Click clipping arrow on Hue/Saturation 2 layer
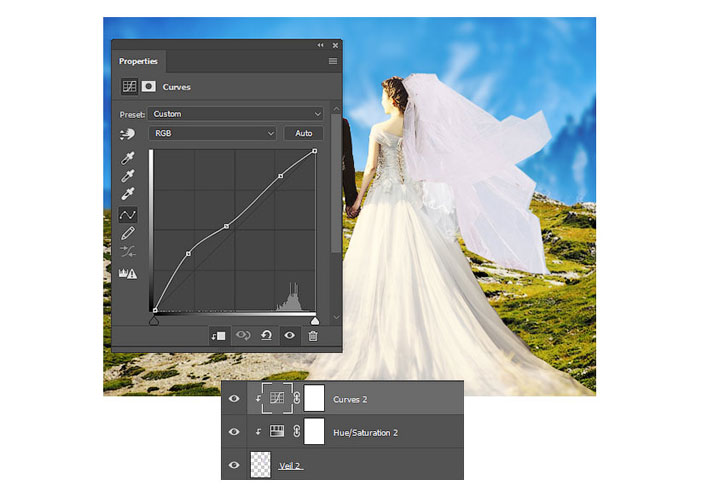The image size is (725, 497). click(x=258, y=432)
